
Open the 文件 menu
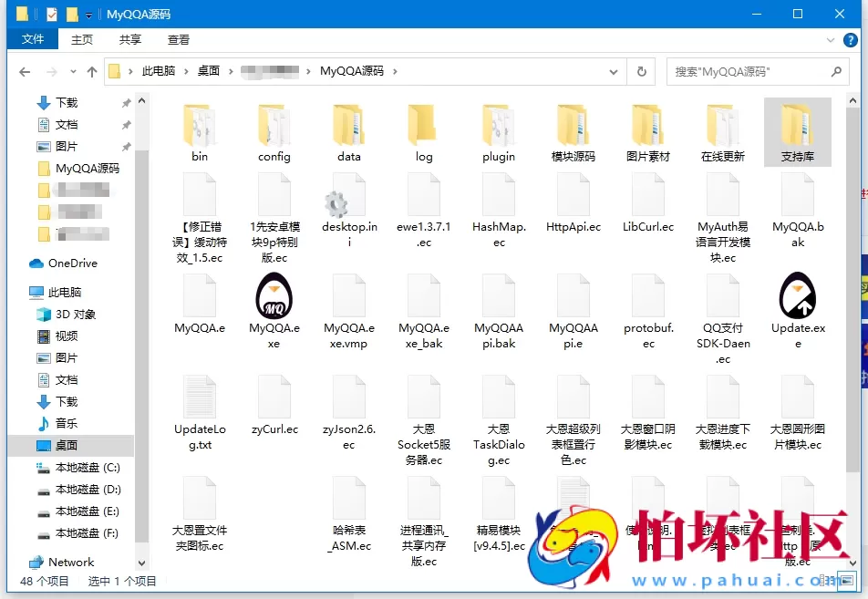point(33,39)
